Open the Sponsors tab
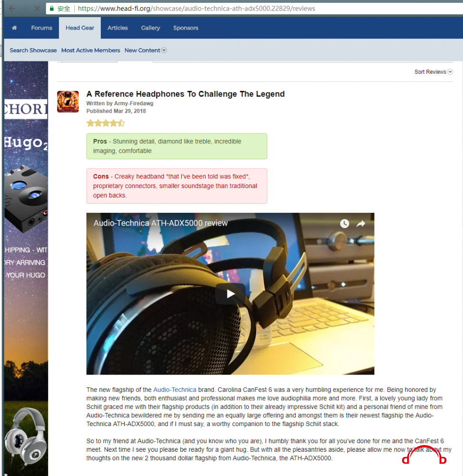The height and width of the screenshot is (476, 463). tap(186, 28)
